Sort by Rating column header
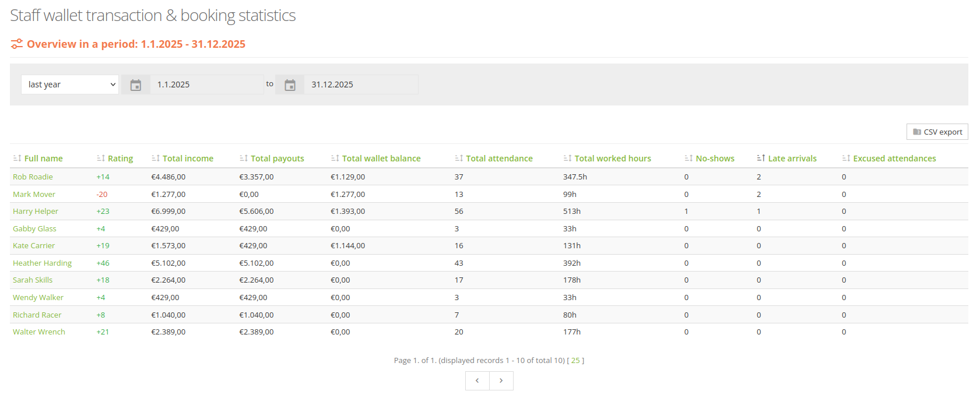The height and width of the screenshot is (405, 980). coord(121,159)
